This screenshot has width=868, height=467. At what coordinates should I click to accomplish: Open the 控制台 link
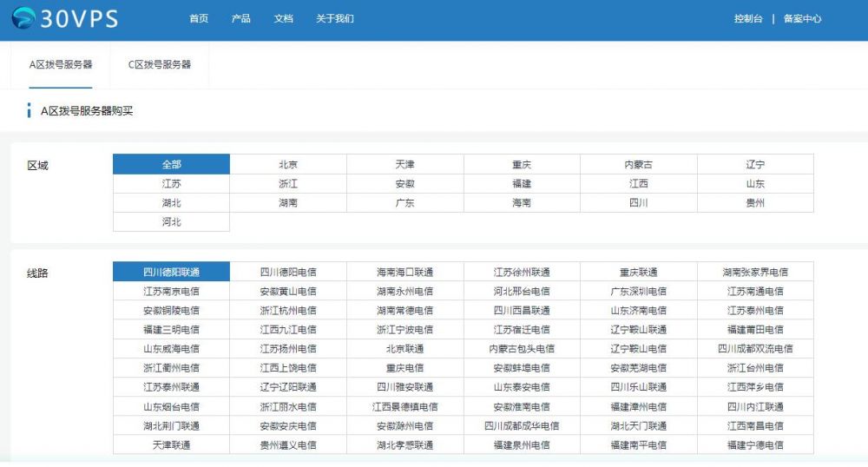pyautogui.click(x=748, y=18)
